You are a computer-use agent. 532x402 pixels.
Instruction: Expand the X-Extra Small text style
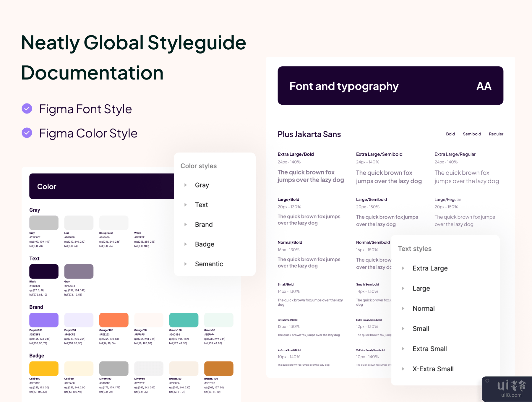click(403, 369)
